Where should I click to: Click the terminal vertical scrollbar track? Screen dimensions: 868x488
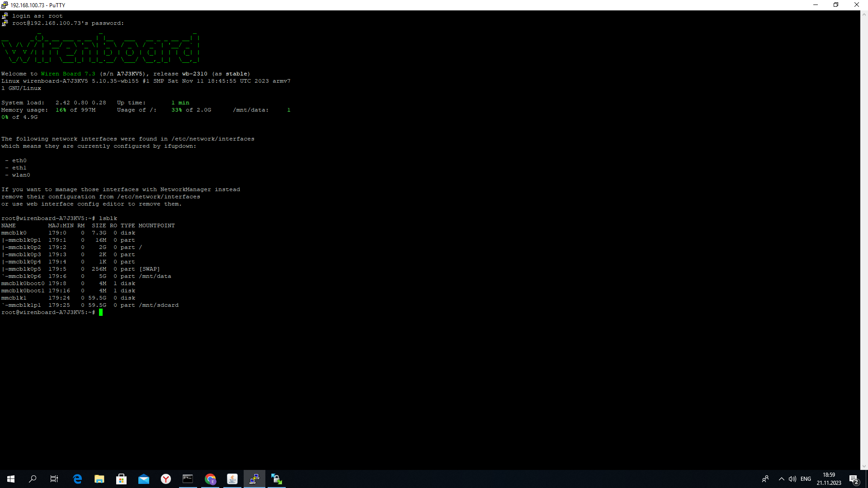click(x=864, y=240)
